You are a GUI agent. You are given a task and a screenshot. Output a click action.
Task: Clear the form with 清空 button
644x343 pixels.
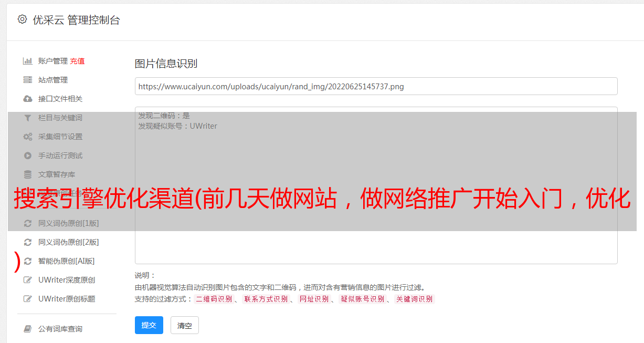click(185, 325)
